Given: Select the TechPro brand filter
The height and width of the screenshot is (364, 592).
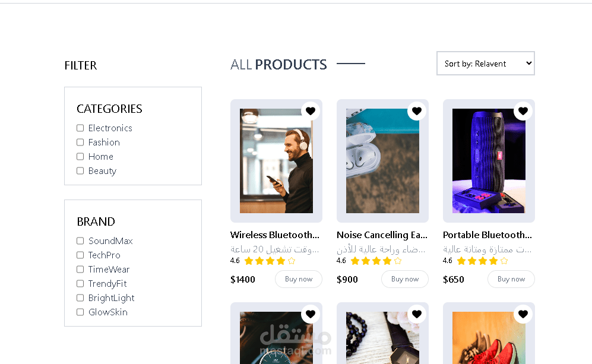Looking at the screenshot, I should (80, 255).
